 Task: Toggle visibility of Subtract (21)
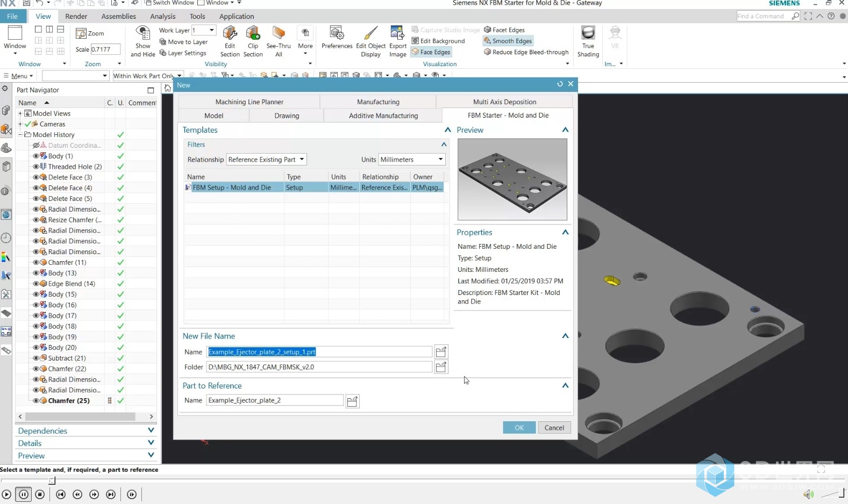click(x=36, y=358)
